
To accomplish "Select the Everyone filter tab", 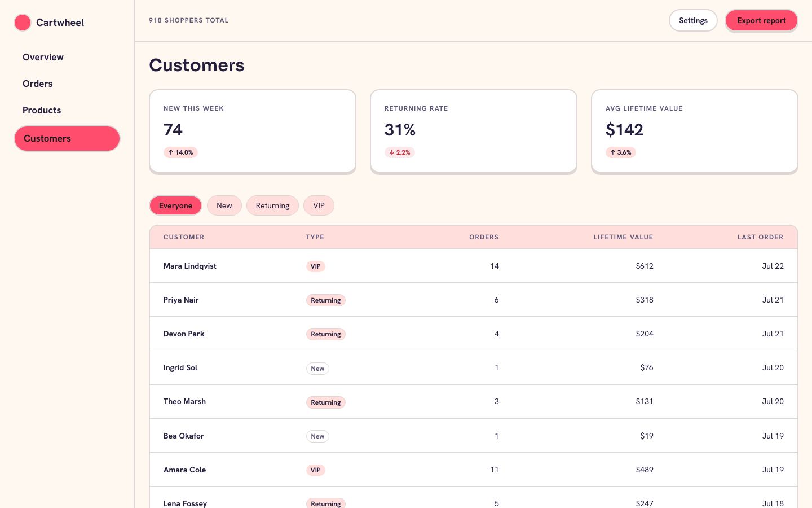I will (x=175, y=205).
